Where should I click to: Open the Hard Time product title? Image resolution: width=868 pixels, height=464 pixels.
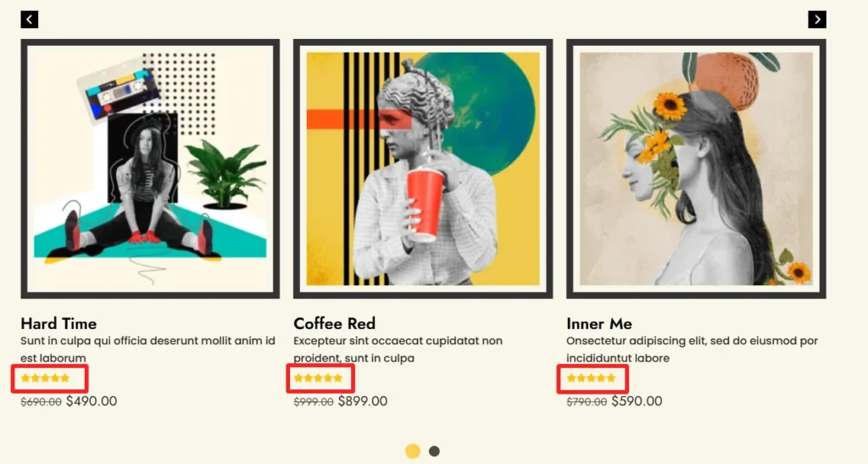(x=58, y=323)
